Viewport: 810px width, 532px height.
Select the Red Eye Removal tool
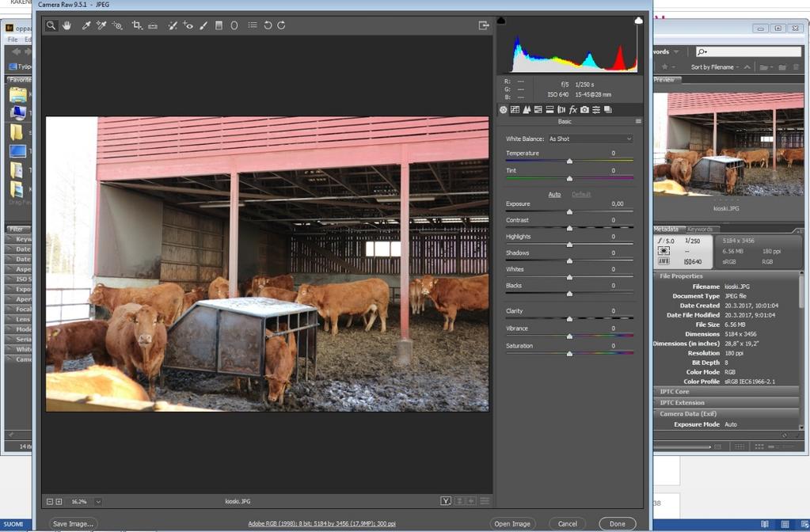click(x=188, y=25)
